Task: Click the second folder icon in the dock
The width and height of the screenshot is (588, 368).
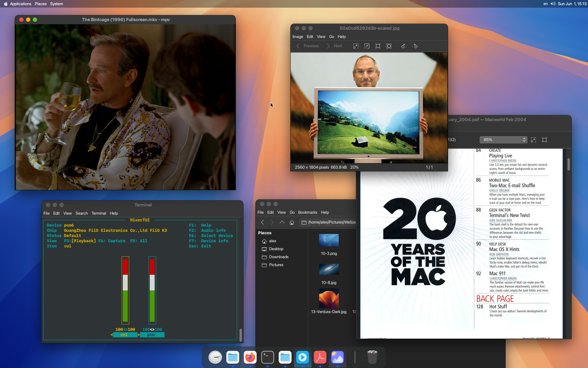Action: [x=285, y=357]
